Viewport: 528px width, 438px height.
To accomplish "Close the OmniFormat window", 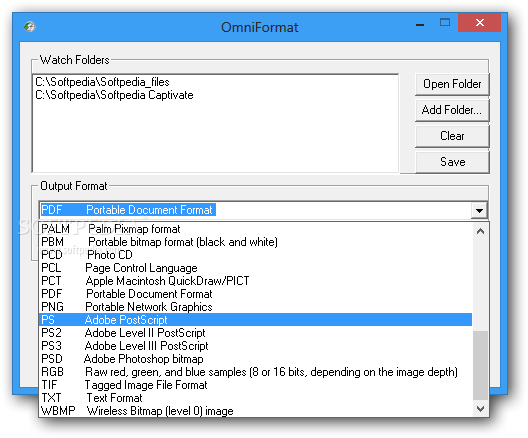I will pyautogui.click(x=480, y=23).
